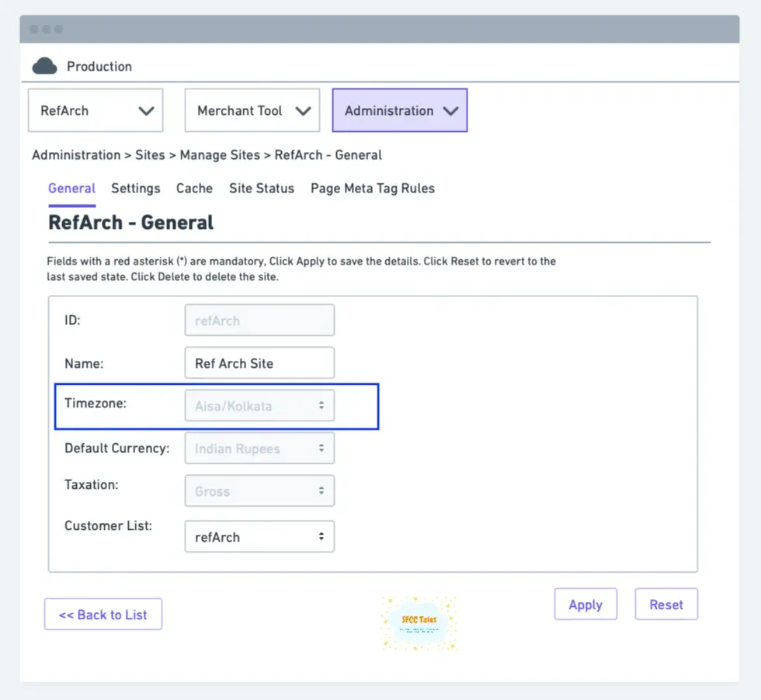Click the SFCC Tales logo

pyautogui.click(x=419, y=622)
